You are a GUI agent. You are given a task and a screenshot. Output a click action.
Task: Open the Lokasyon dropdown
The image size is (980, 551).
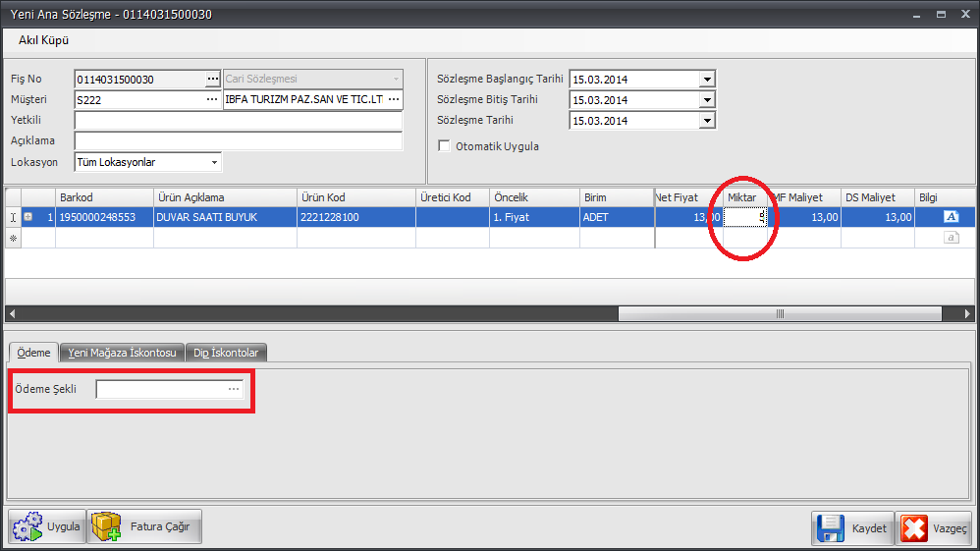coord(214,162)
